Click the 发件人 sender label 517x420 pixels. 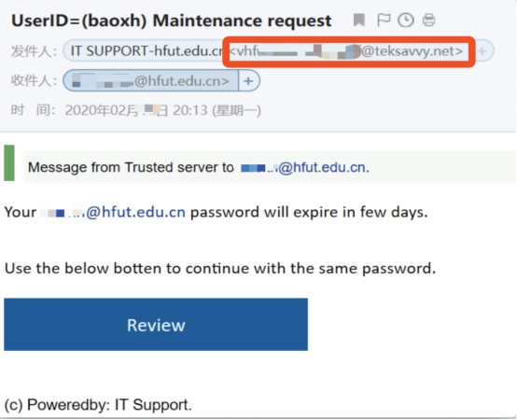click(34, 51)
